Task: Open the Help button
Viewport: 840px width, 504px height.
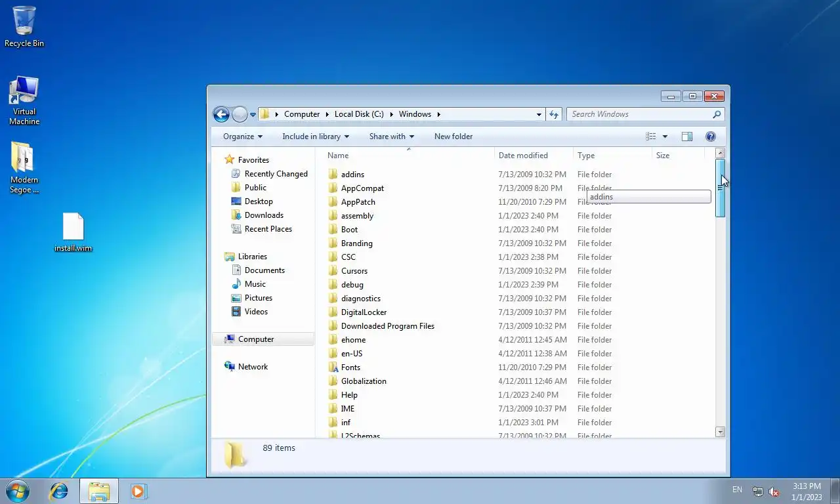Action: [710, 136]
